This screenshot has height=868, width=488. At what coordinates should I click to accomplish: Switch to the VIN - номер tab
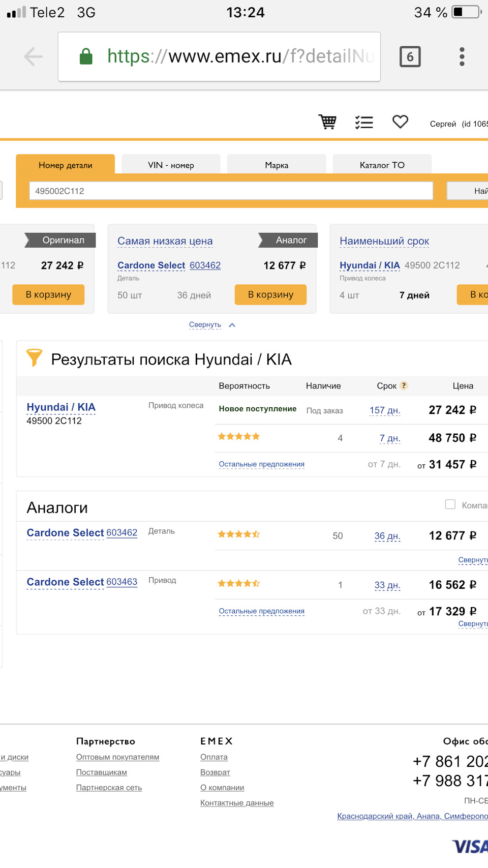171,165
